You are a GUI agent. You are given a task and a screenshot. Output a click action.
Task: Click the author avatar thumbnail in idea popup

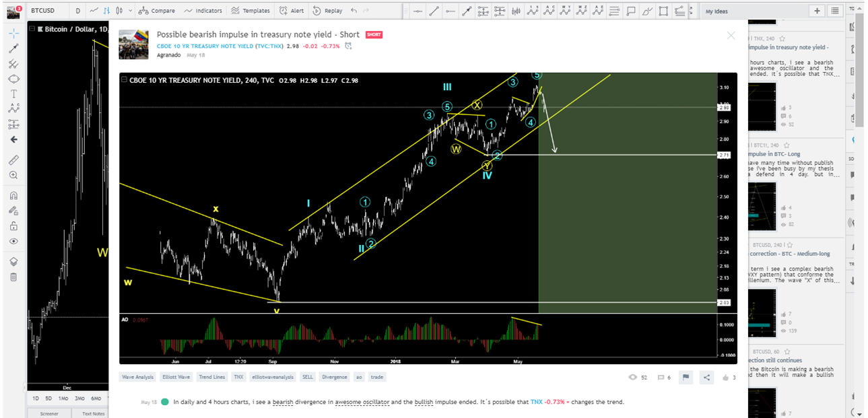point(133,44)
